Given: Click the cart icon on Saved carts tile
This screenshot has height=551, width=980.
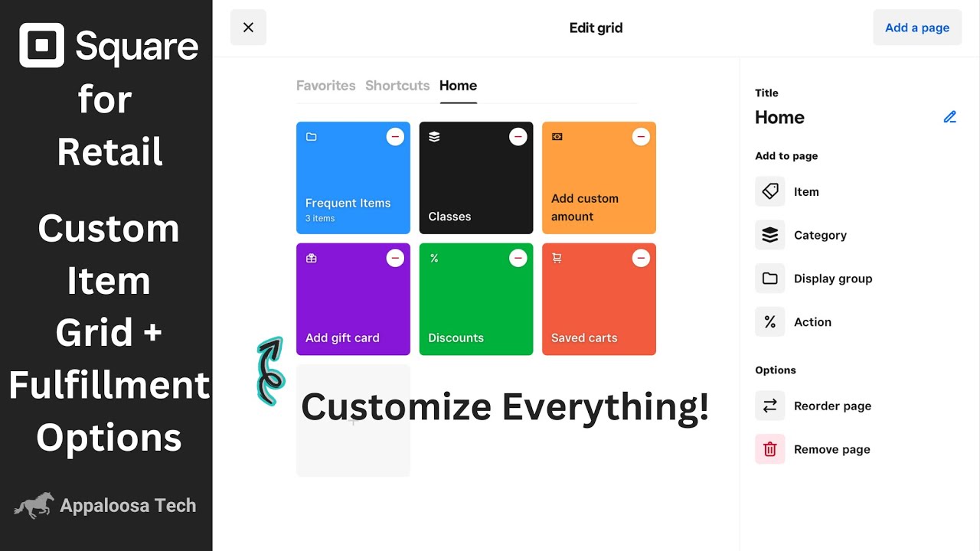Looking at the screenshot, I should point(557,258).
